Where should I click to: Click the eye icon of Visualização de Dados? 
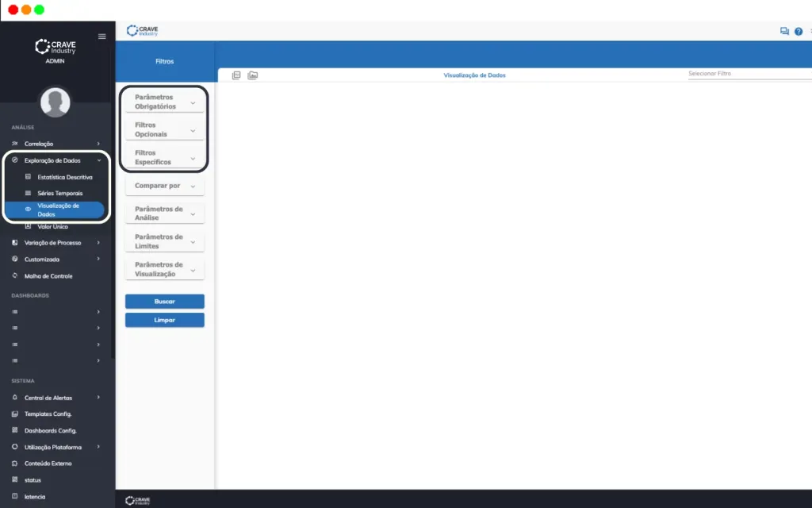tap(28, 210)
